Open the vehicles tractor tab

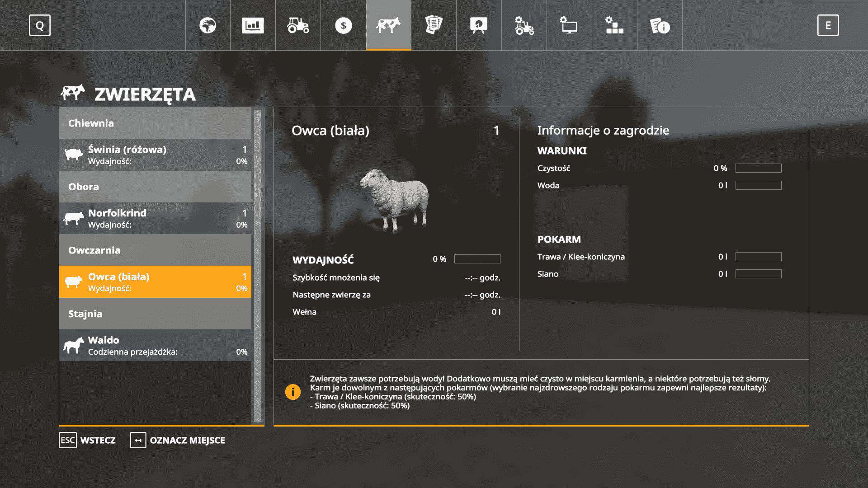tap(298, 25)
